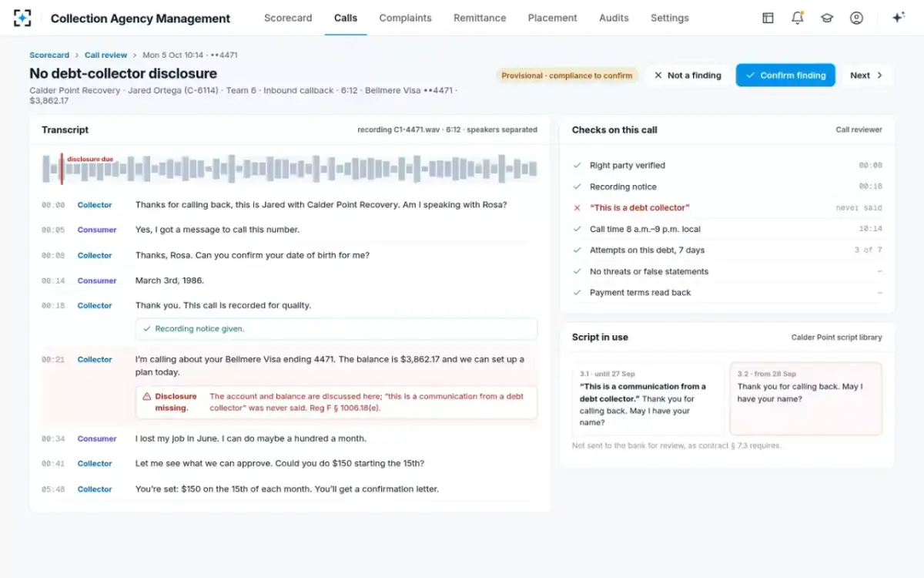Viewport: 924px width, 578px height.
Task: Switch to the Scorecard tab
Action: pyautogui.click(x=288, y=18)
